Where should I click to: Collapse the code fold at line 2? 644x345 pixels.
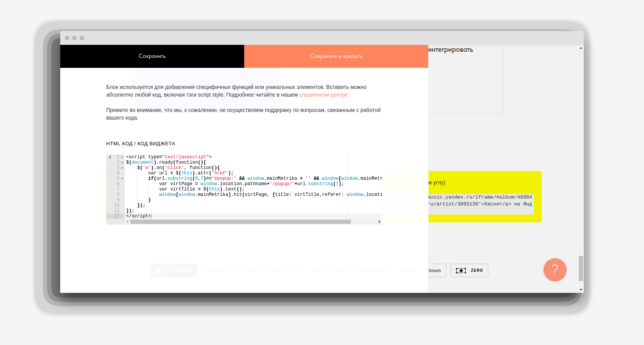tap(122, 163)
